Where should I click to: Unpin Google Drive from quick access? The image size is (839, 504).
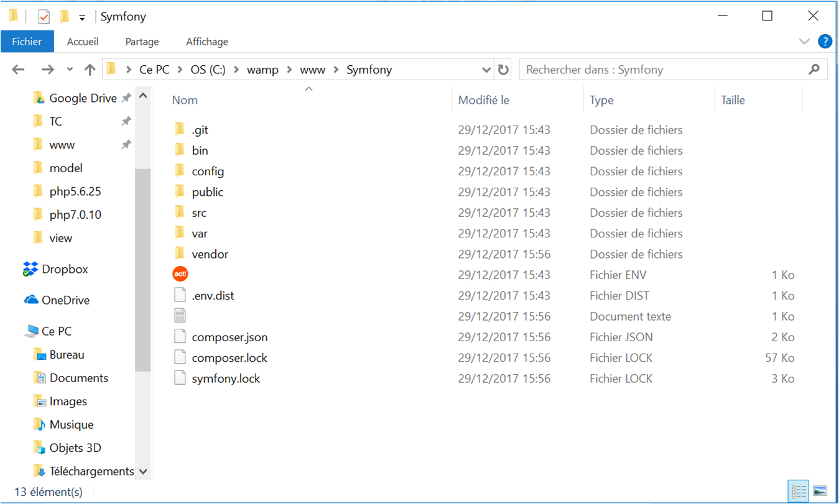[126, 98]
